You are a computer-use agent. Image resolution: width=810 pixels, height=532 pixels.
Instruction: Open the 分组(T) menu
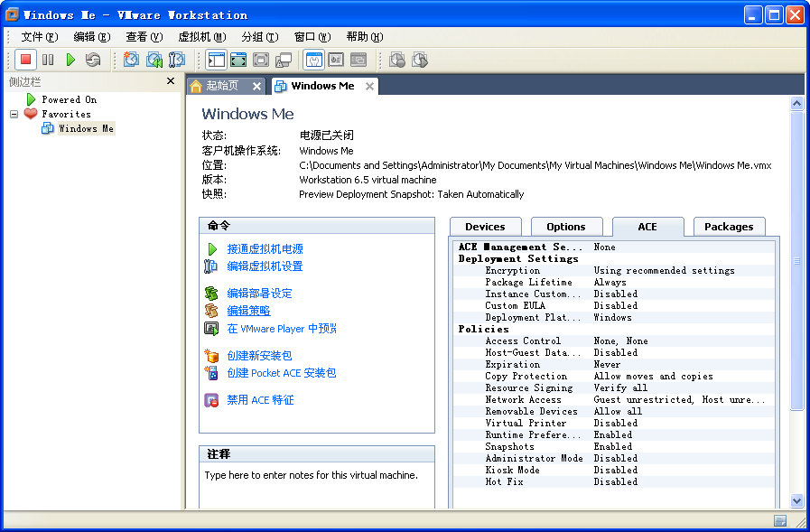[x=260, y=37]
